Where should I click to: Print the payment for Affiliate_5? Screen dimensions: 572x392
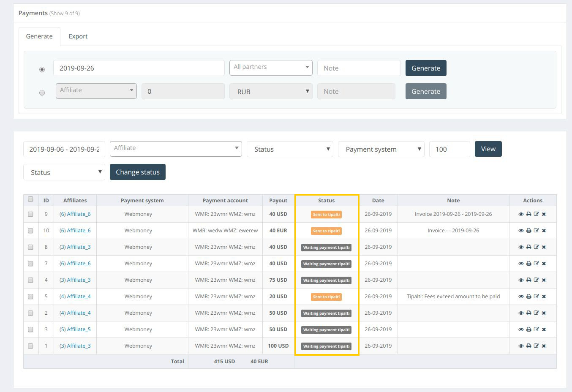coord(528,329)
